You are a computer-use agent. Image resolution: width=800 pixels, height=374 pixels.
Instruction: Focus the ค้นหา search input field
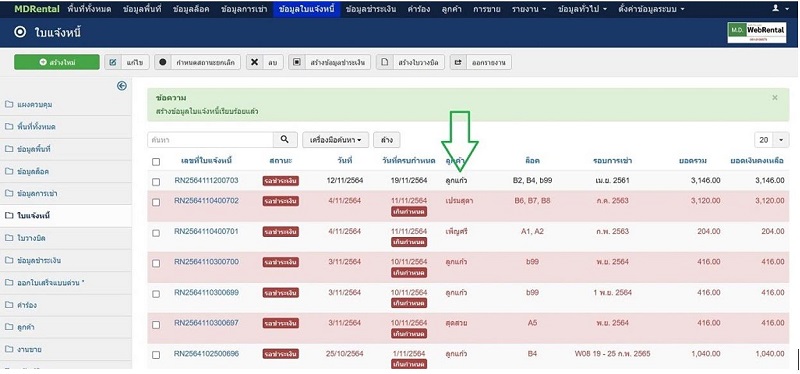pyautogui.click(x=210, y=139)
